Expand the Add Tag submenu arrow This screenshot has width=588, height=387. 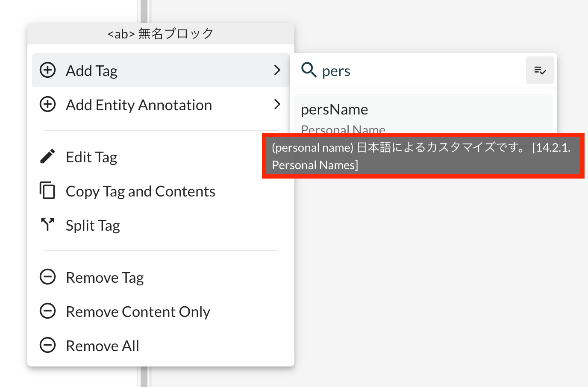(x=277, y=70)
